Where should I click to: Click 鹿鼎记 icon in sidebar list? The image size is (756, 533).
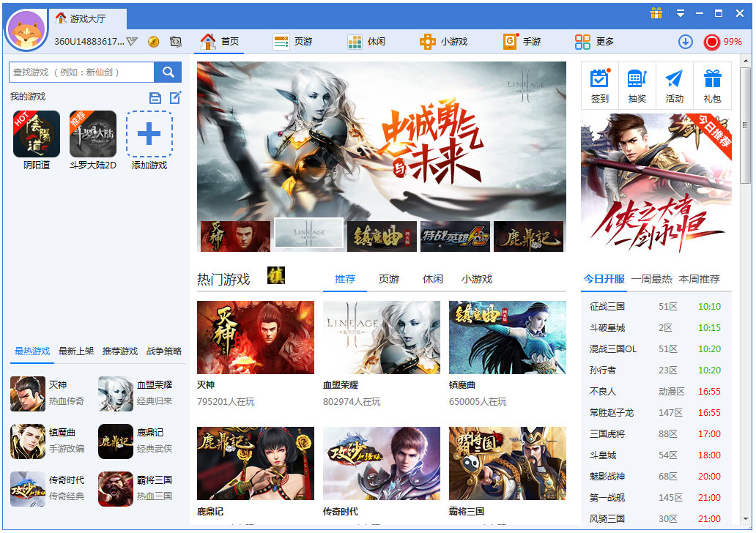(x=116, y=441)
